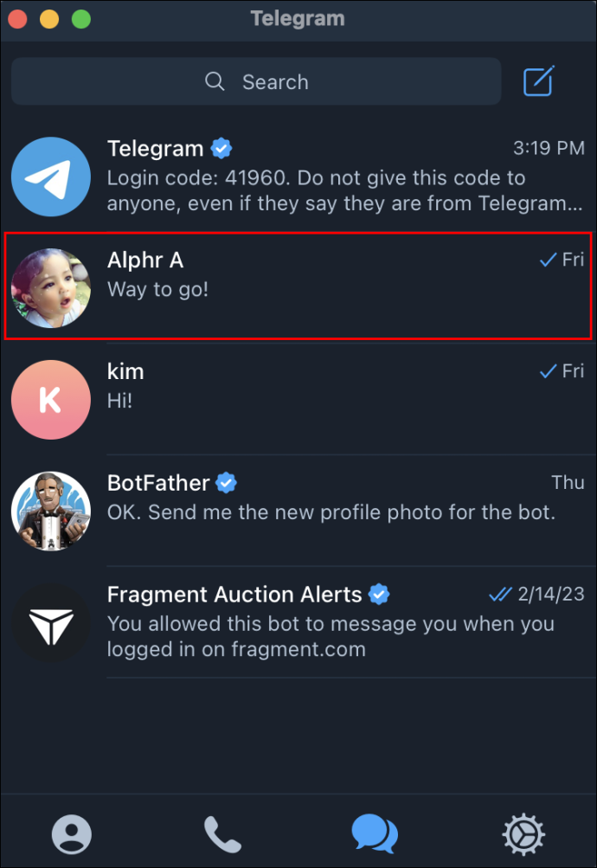Click the Alphr A profile photo
The image size is (597, 868).
click(x=51, y=288)
